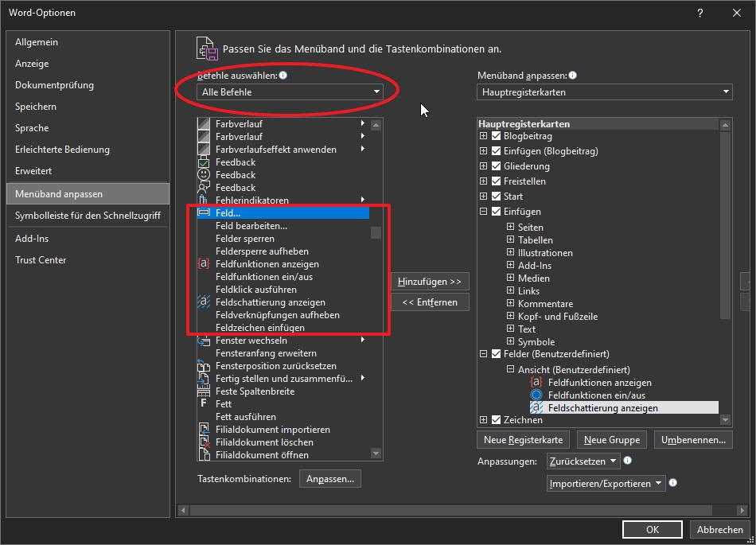Viewport: 756px width, 545px height.
Task: Click the Neue Gruppe button
Action: (612, 440)
